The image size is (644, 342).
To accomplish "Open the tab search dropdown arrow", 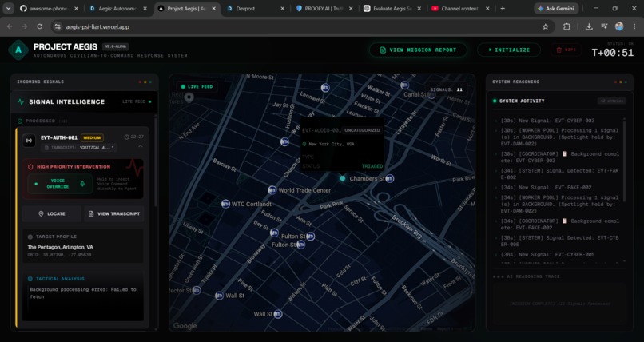I will (x=8, y=8).
